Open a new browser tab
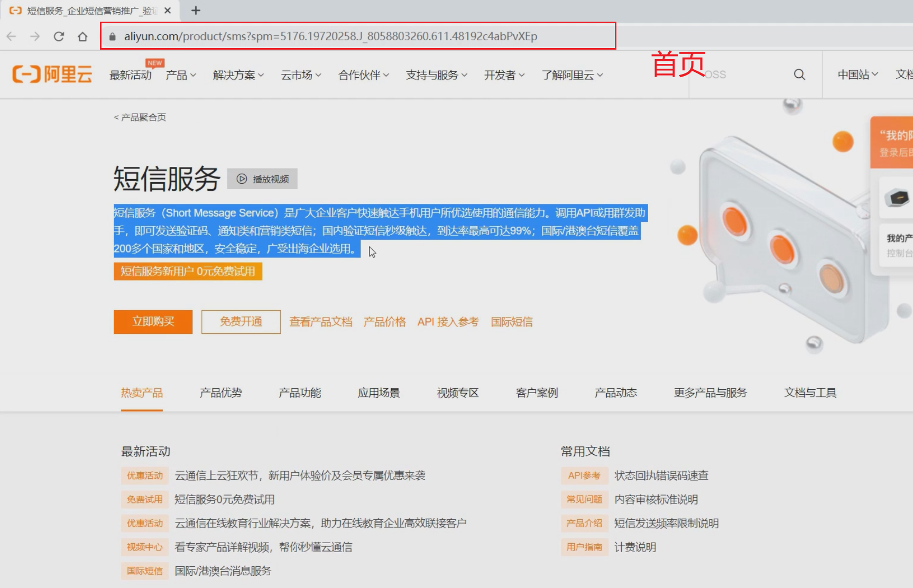This screenshot has width=913, height=588. pos(196,11)
